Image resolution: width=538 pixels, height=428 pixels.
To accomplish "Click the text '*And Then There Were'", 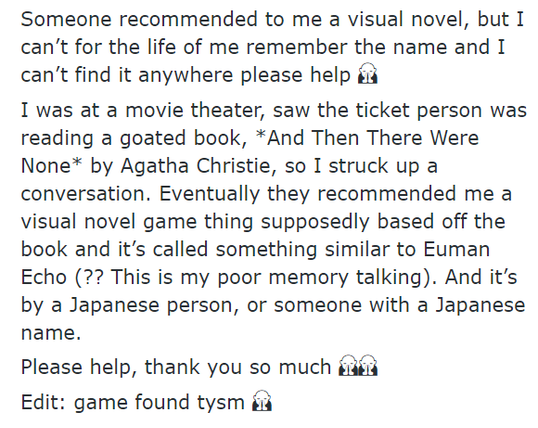I will (x=367, y=138).
